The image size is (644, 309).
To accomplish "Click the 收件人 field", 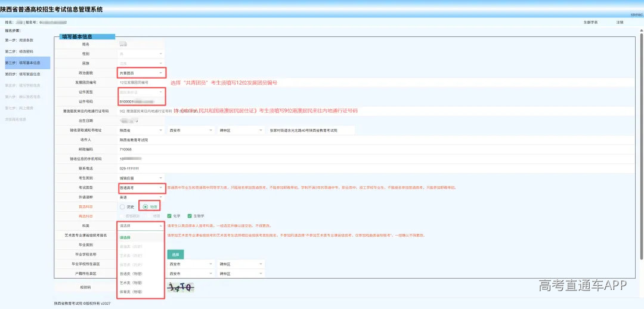I will [376, 140].
